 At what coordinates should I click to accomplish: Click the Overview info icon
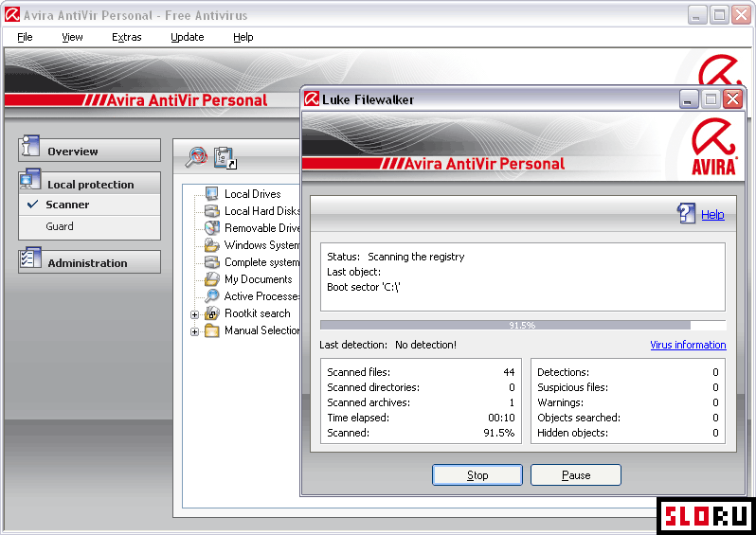coord(29,146)
